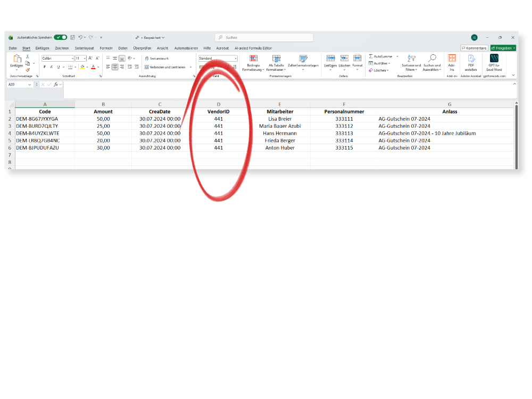Toggle bold formatting in Schriftart group
Viewport: 532px width, 399px height.
(45, 67)
